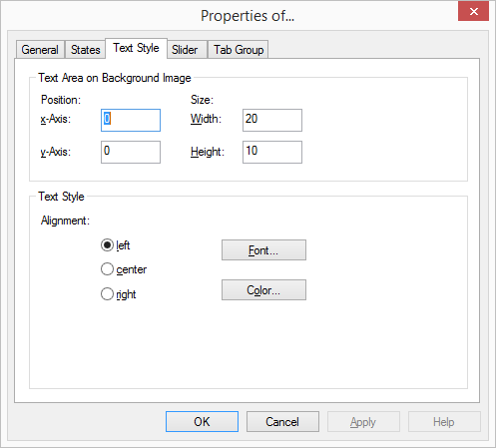The width and height of the screenshot is (496, 448).
Task: Click the x-Axis position field
Action: pos(131,120)
